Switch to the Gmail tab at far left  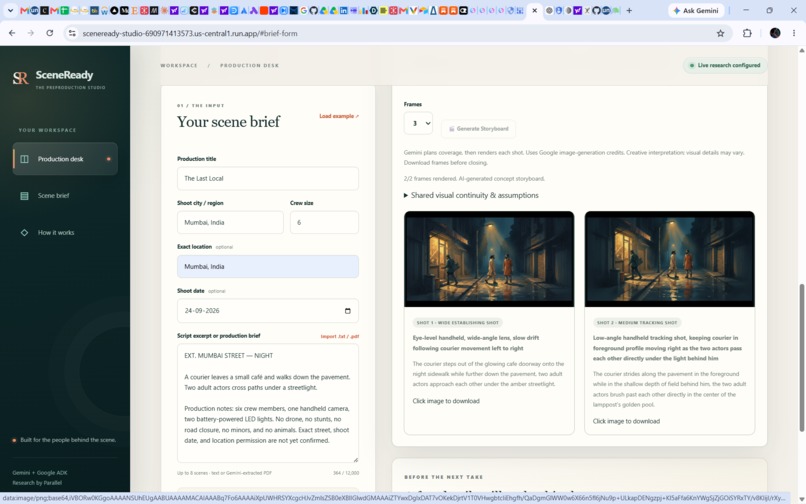[24, 10]
